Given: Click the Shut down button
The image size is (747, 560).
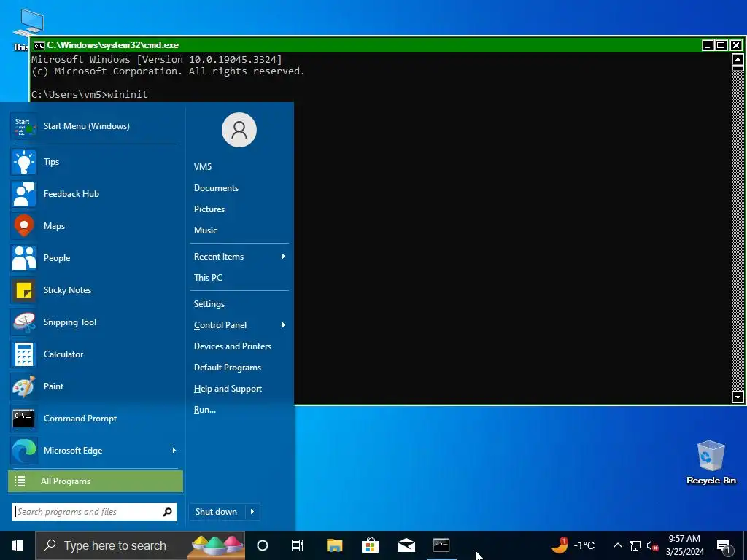Looking at the screenshot, I should click(x=216, y=512).
